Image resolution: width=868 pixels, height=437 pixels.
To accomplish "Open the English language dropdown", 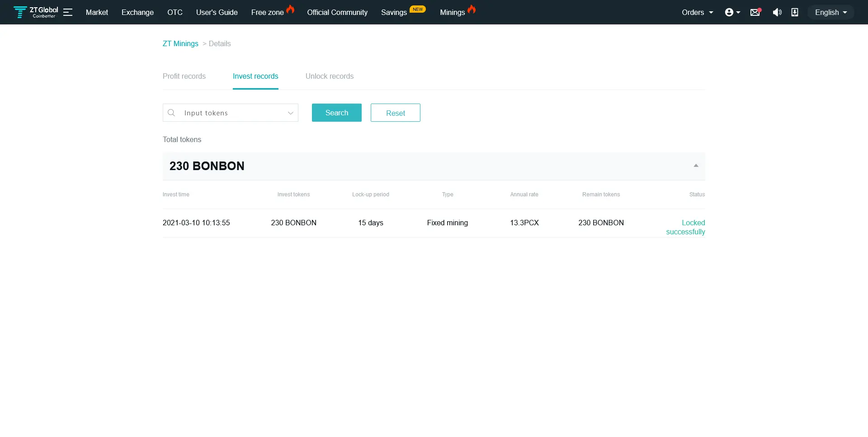I will pyautogui.click(x=831, y=12).
